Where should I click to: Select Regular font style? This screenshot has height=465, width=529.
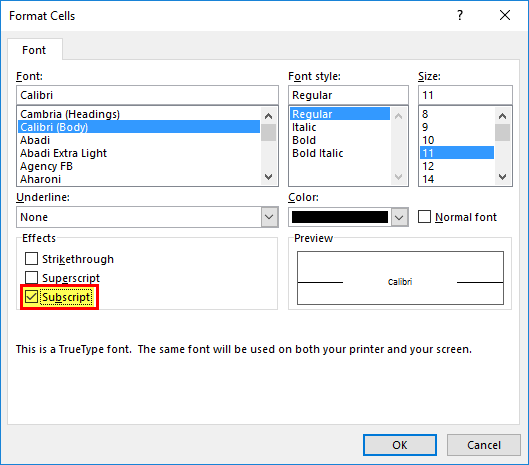(x=340, y=114)
